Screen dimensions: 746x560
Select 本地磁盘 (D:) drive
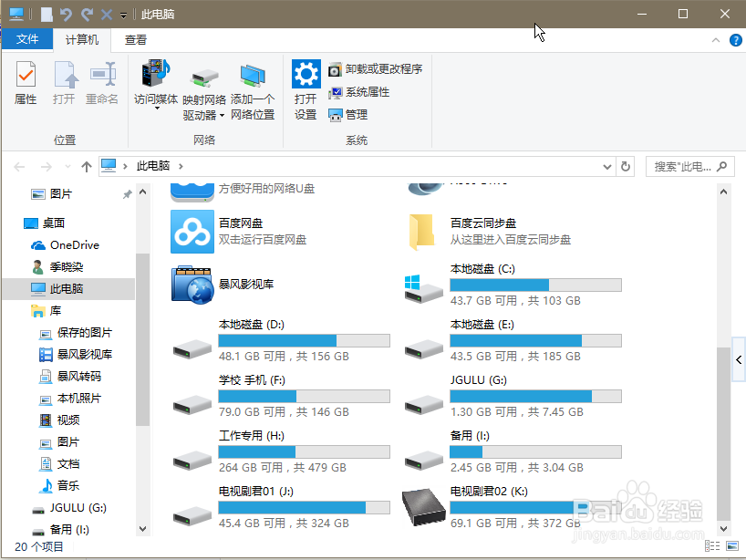point(281,340)
